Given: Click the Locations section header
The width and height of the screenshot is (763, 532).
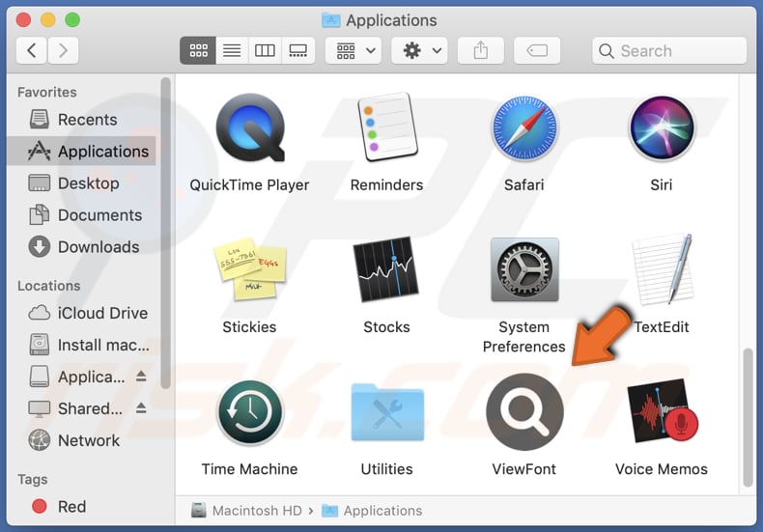Looking at the screenshot, I should [48, 286].
